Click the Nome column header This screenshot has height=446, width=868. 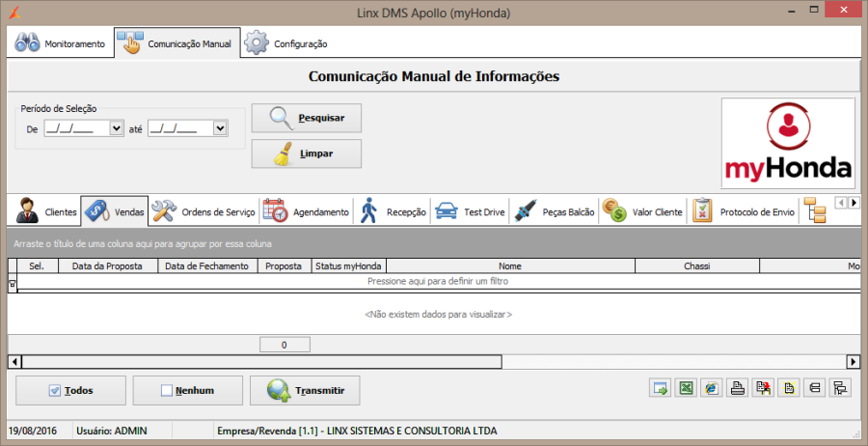pos(510,266)
